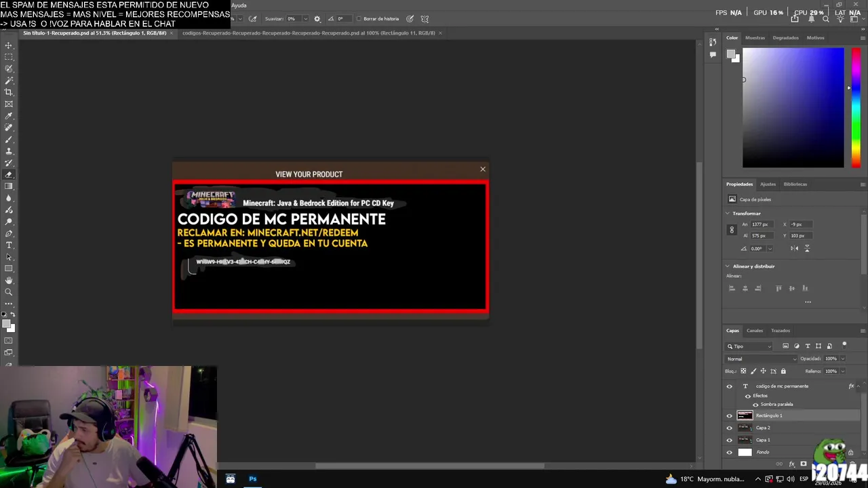Switch to the Trazados tab
This screenshot has width=868, height=488.
781,331
